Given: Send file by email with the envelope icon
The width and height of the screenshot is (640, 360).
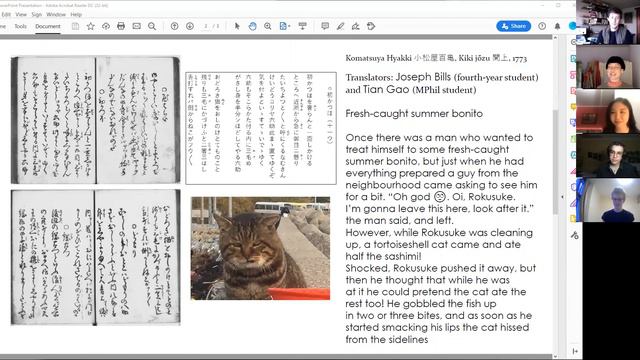Looking at the screenshot, I should (x=136, y=26).
